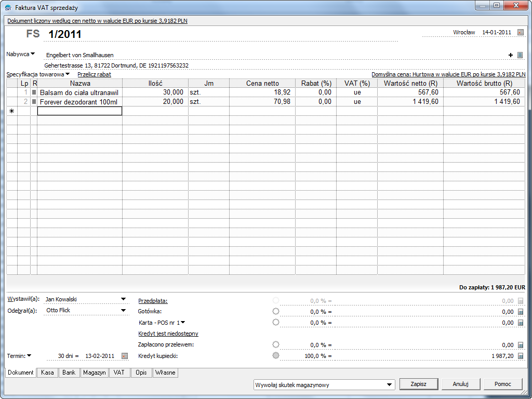Screen dimensions: 532x399
Task: Open calculator icon in Karta row
Action: pyautogui.click(x=520, y=323)
